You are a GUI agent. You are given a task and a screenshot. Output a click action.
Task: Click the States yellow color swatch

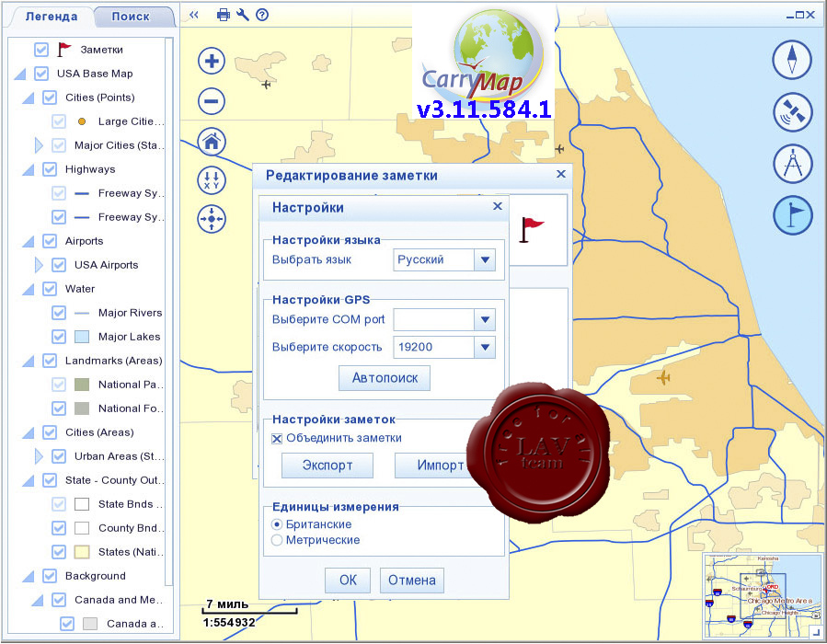(82, 552)
